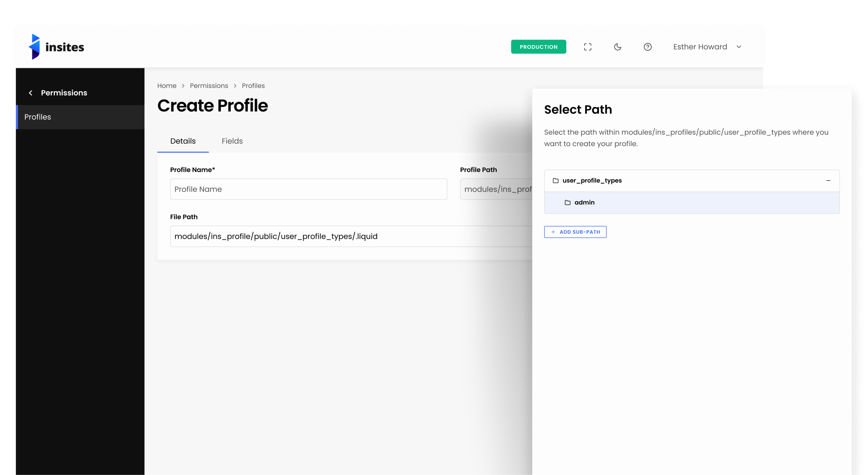Enter fullscreen mode via the header icon
This screenshot has width=868, height=475.
(588, 47)
